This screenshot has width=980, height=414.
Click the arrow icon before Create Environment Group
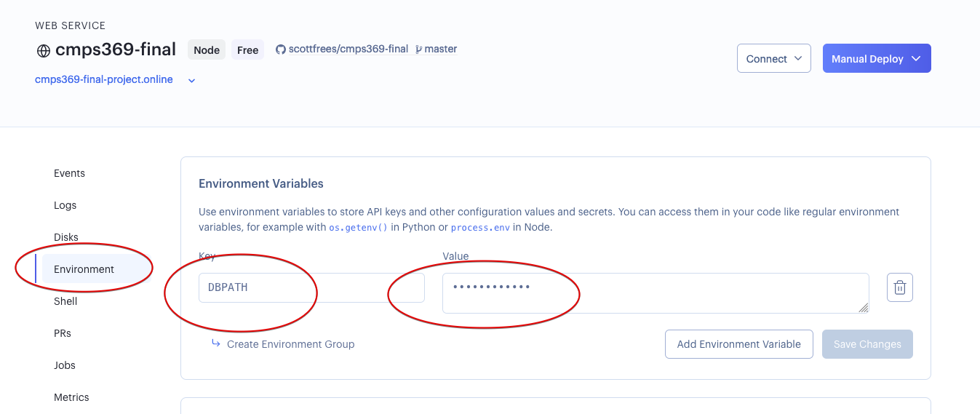pyautogui.click(x=216, y=343)
